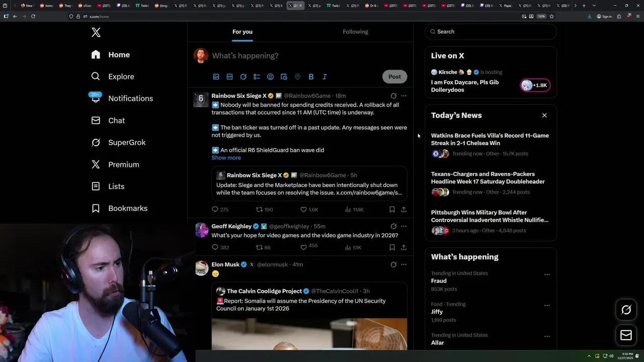This screenshot has height=362, width=644.
Task: Close the Today's News panel
Action: coord(544,116)
